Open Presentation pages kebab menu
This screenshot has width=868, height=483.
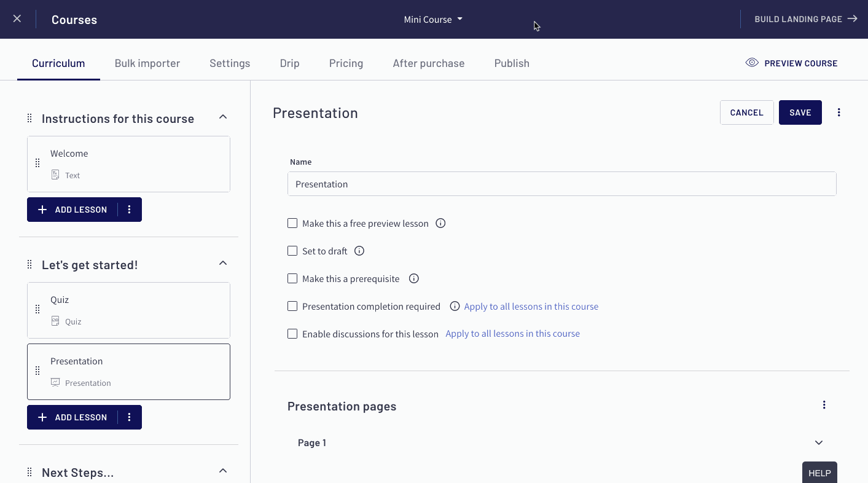(x=824, y=405)
